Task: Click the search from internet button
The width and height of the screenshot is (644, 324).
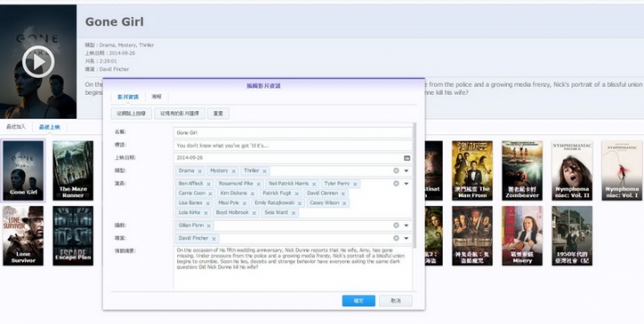Action: click(131, 113)
